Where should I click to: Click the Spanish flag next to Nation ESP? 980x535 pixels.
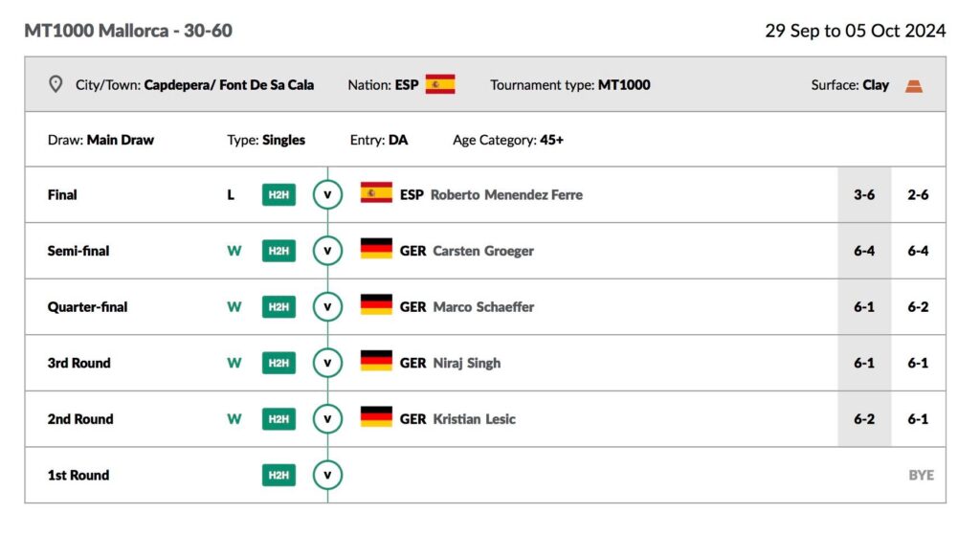pyautogui.click(x=440, y=84)
